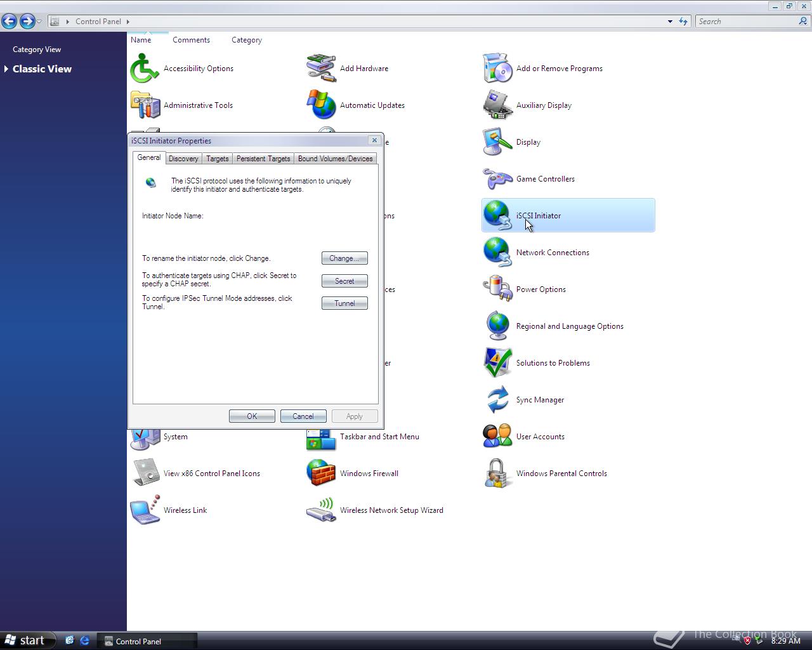812x650 pixels.
Task: Select the iSCSI Initiator globe icon
Action: (x=497, y=216)
